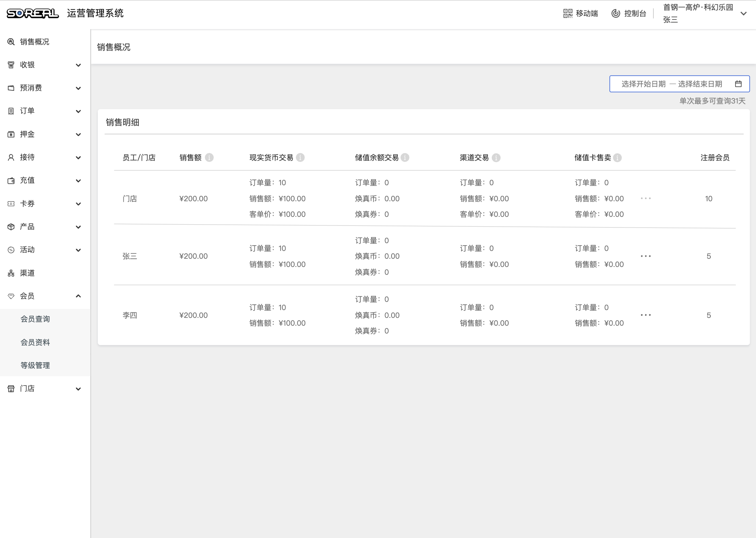Go to 销售概况 in sidebar
Screen dimensions: 756x538
tap(35, 42)
